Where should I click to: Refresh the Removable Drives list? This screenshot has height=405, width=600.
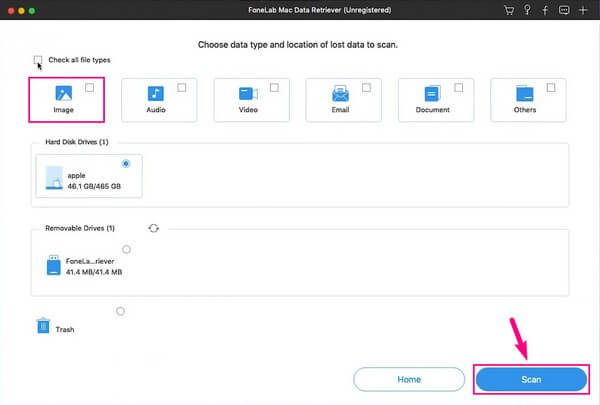point(153,228)
